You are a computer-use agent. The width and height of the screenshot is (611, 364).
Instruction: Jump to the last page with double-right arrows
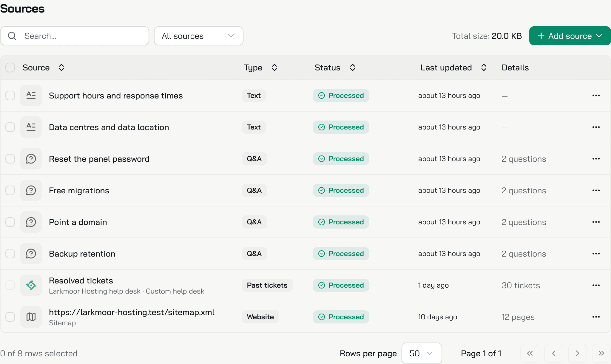(x=601, y=353)
